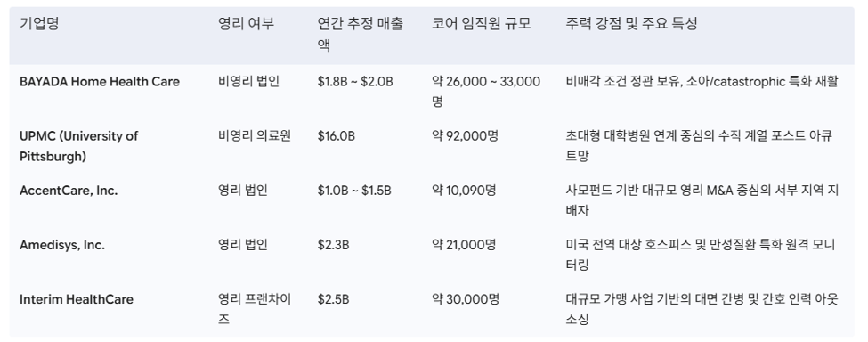Select the UPMC (University of Pittsburgh) cell
Image resolution: width=868 pixels, height=342 pixels.
pos(79,147)
